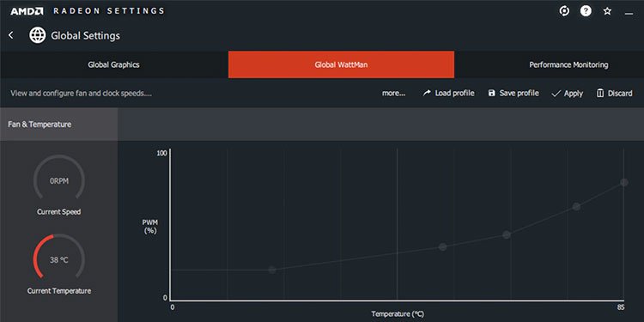The height and width of the screenshot is (322, 644).
Task: Select the second fan curve point
Action: pos(442,246)
